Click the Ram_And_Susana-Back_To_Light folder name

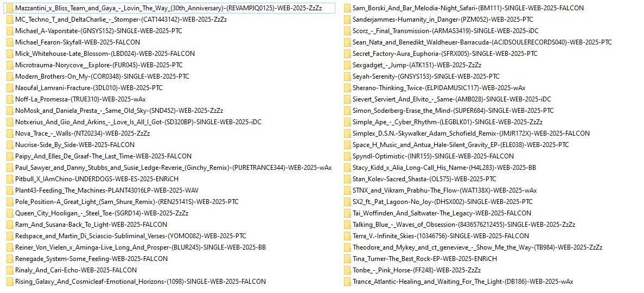(x=91, y=225)
